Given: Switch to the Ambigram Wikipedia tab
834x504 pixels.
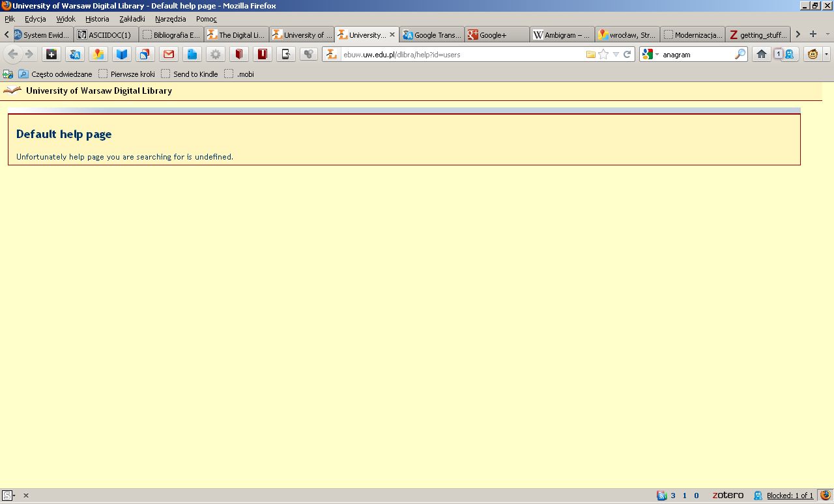Looking at the screenshot, I should (562, 35).
